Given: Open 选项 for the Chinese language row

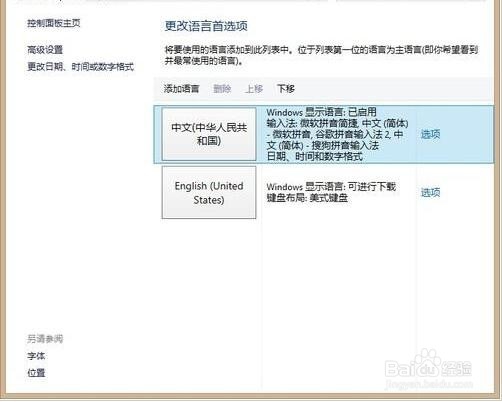Looking at the screenshot, I should 430,134.
